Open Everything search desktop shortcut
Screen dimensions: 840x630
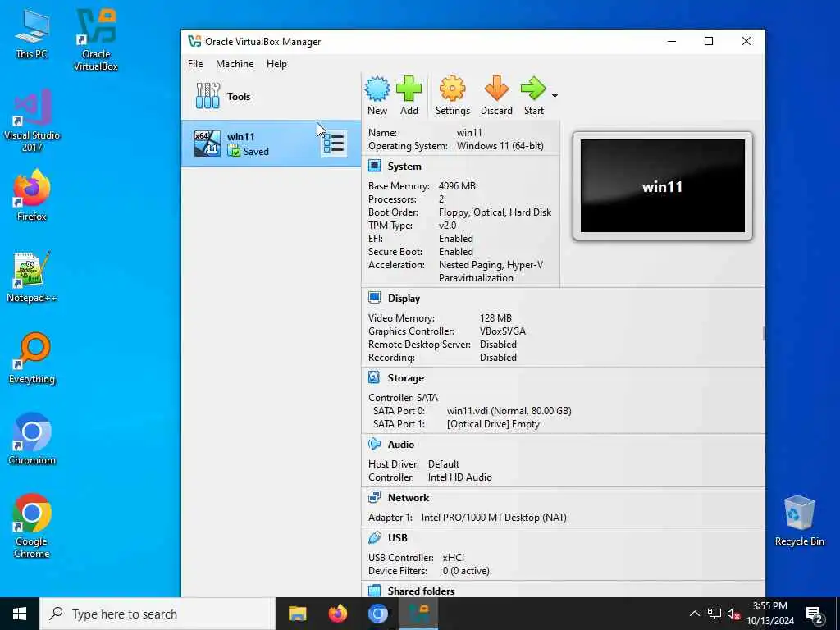32,358
